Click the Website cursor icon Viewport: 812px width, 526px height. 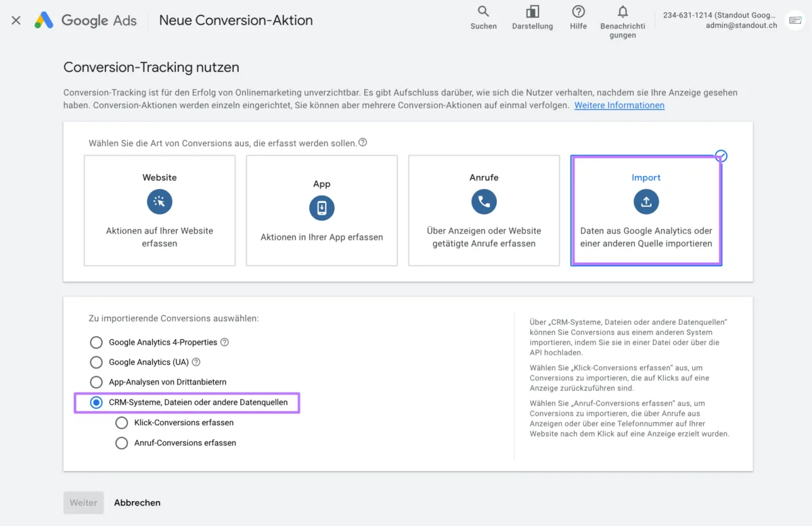pyautogui.click(x=159, y=201)
